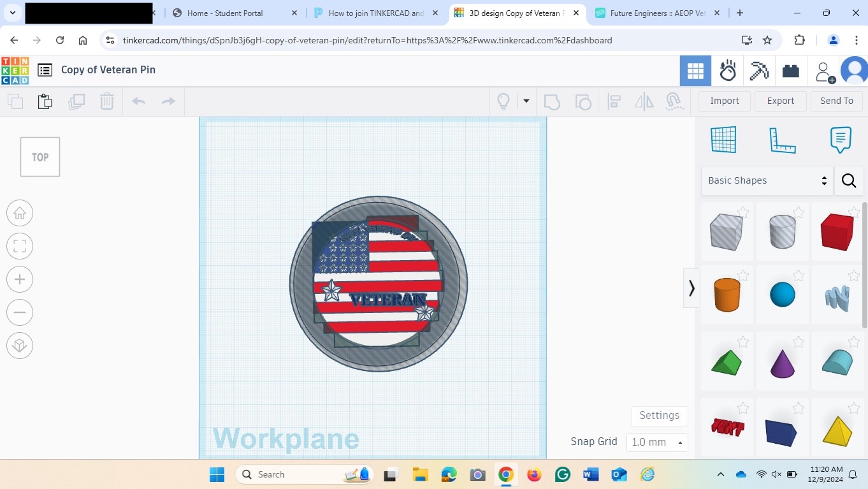This screenshot has width=868, height=489.
Task: Open the Blocks pickaxe mode
Action: pos(759,71)
